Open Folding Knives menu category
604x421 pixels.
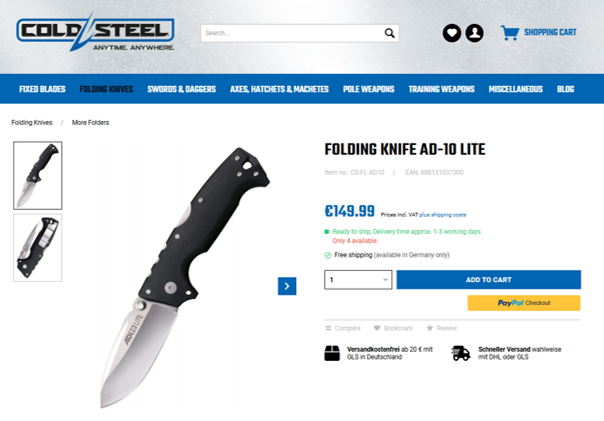[x=106, y=89]
